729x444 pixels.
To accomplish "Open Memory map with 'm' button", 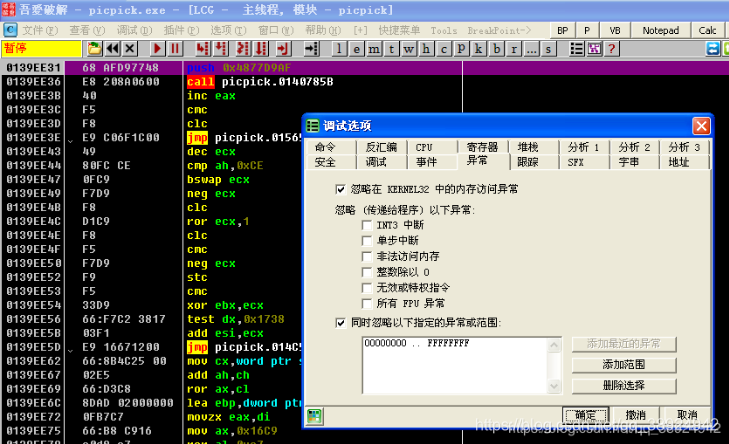I will tap(374, 49).
